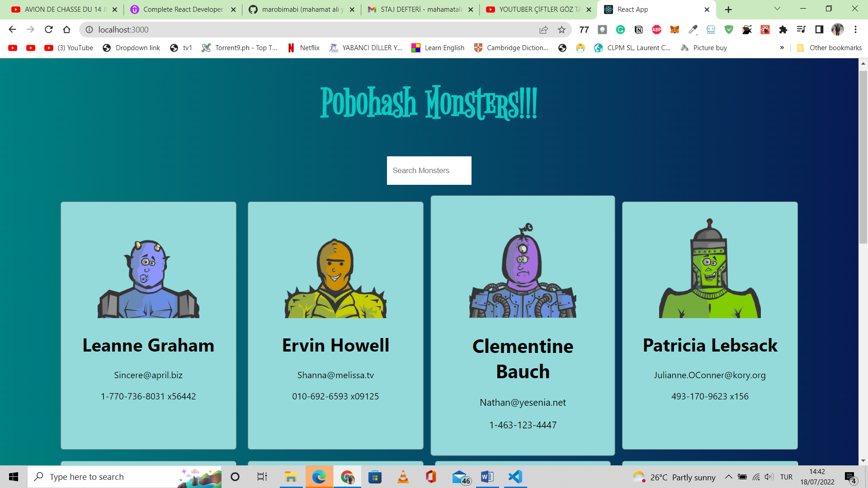Launch Visual Studio Code from the taskbar
This screenshot has width=868, height=488.
[514, 477]
